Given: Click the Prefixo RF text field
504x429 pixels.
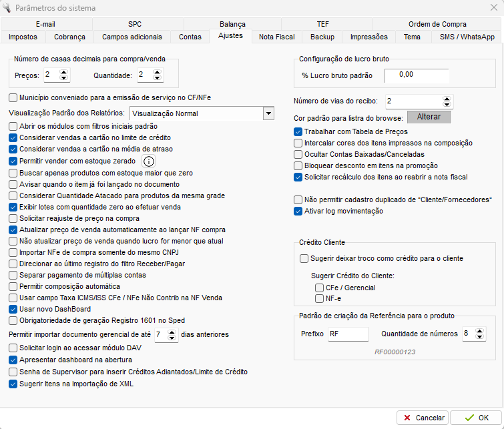Looking at the screenshot, I should [x=348, y=334].
